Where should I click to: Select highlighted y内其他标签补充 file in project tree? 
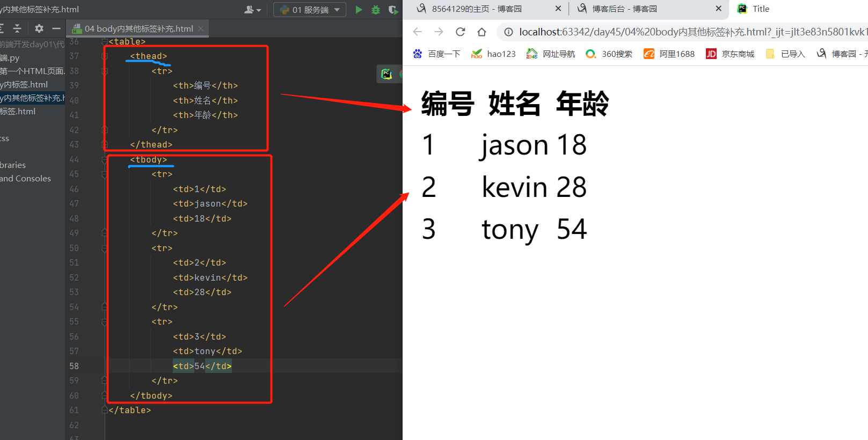click(32, 98)
